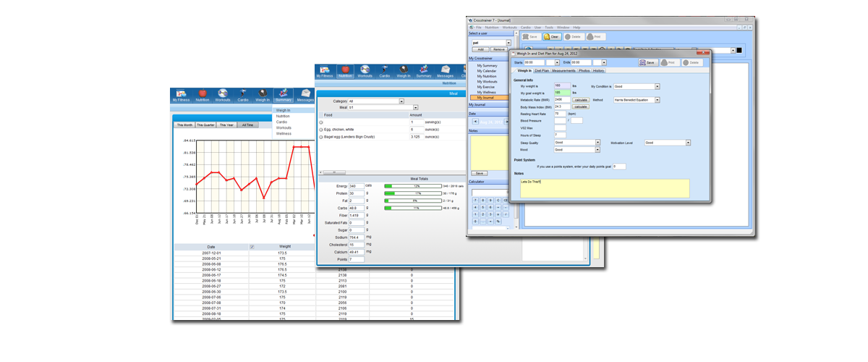Open Weigh In scale icon in Meal window

404,71
